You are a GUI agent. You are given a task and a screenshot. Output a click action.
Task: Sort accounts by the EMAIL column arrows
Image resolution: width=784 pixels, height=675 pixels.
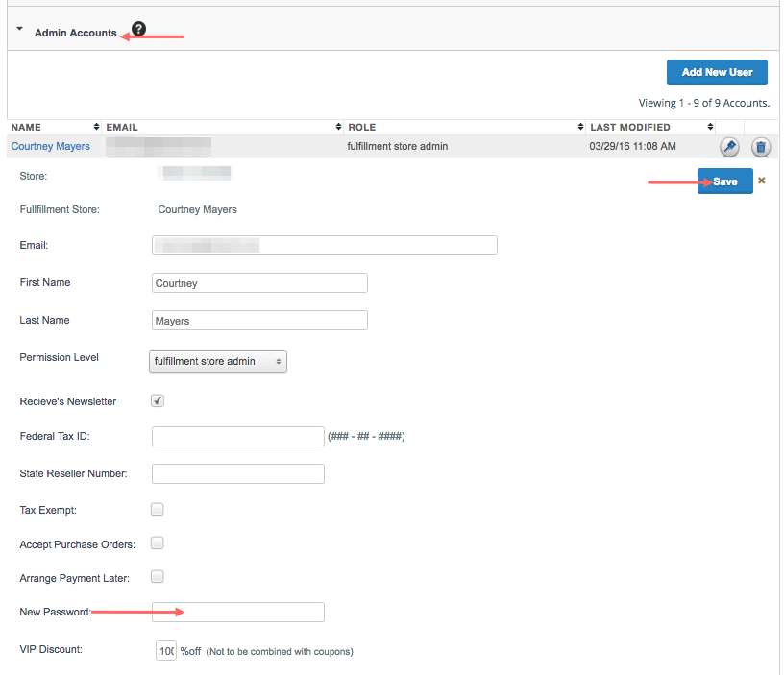click(x=338, y=127)
